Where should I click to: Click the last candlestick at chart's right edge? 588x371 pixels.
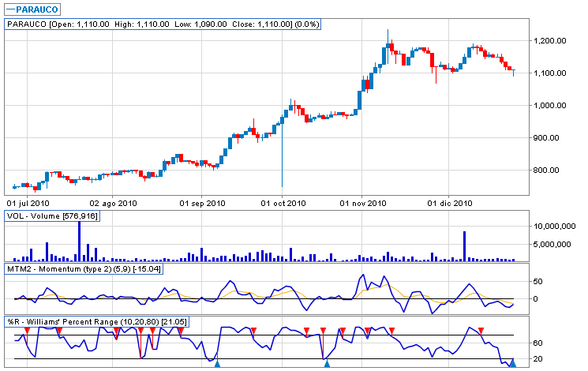[514, 73]
